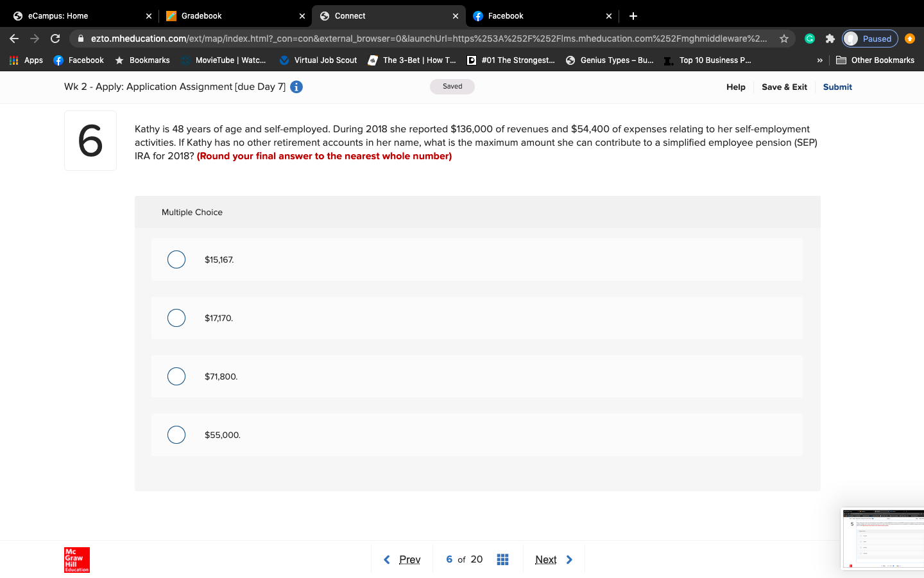
Task: Choose the $55,000 answer option
Action: pos(176,435)
